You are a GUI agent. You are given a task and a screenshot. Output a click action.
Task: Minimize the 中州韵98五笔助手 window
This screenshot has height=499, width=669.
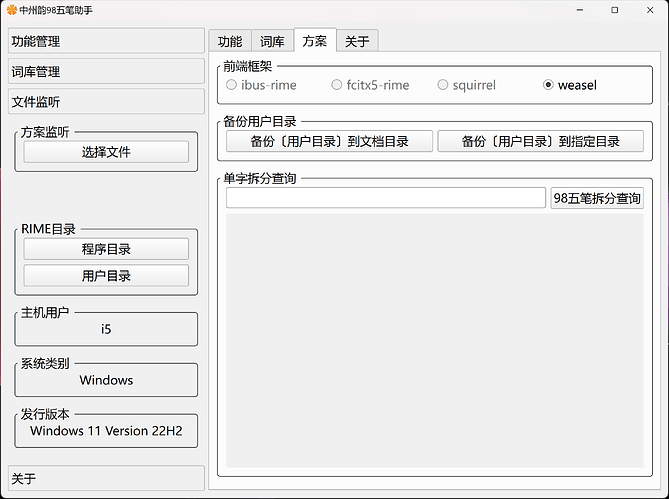point(579,10)
